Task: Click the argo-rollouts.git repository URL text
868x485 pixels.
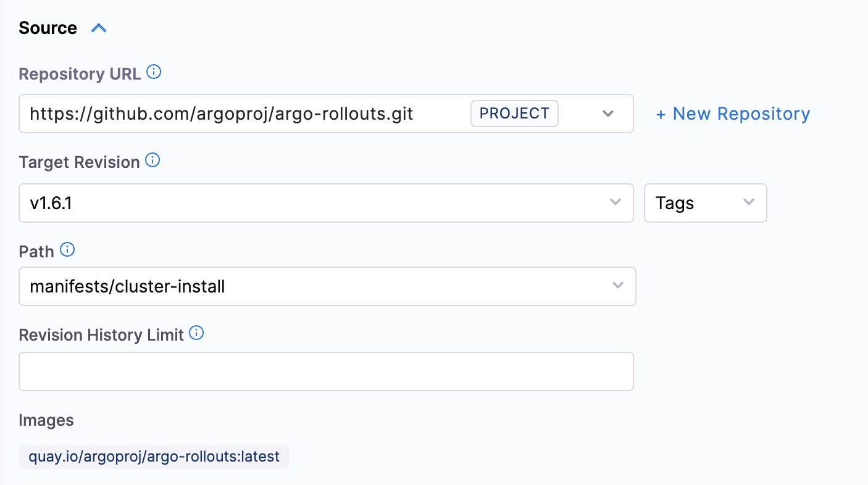Action: click(221, 114)
